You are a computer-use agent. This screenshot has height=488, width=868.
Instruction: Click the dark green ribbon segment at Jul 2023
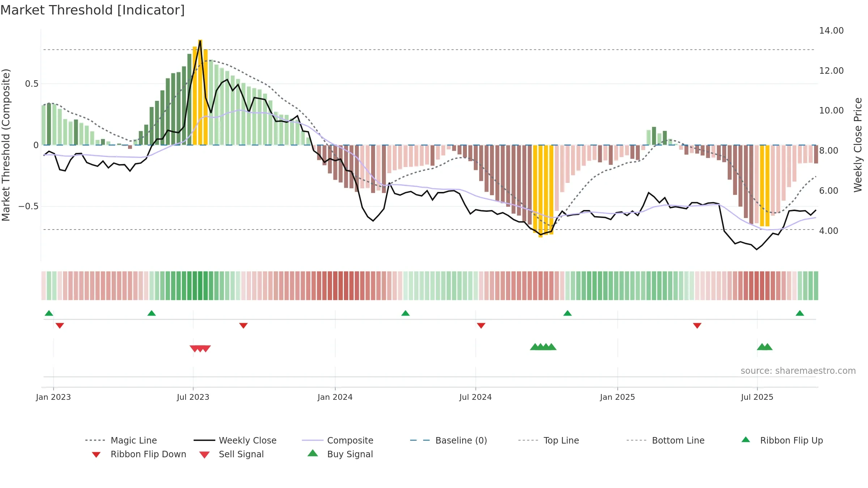(195, 286)
